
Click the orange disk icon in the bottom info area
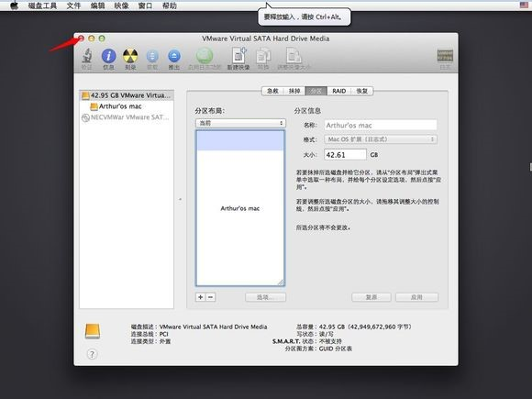[x=93, y=331]
